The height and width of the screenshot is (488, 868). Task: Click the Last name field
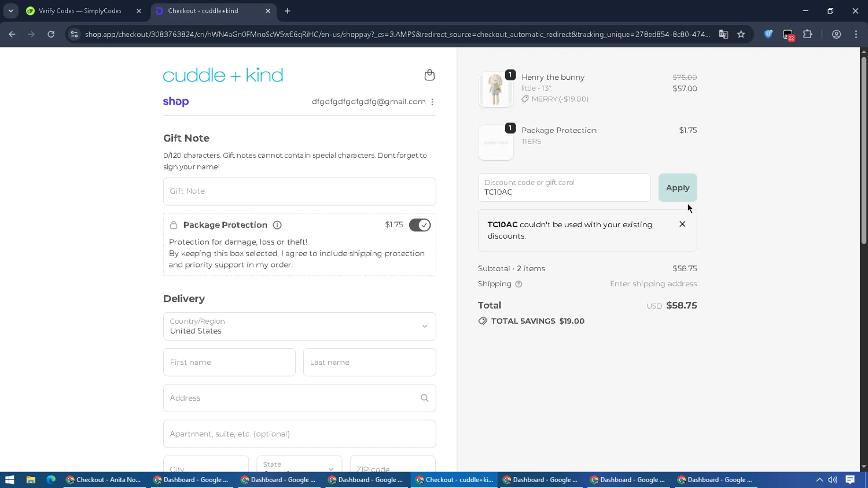click(369, 362)
